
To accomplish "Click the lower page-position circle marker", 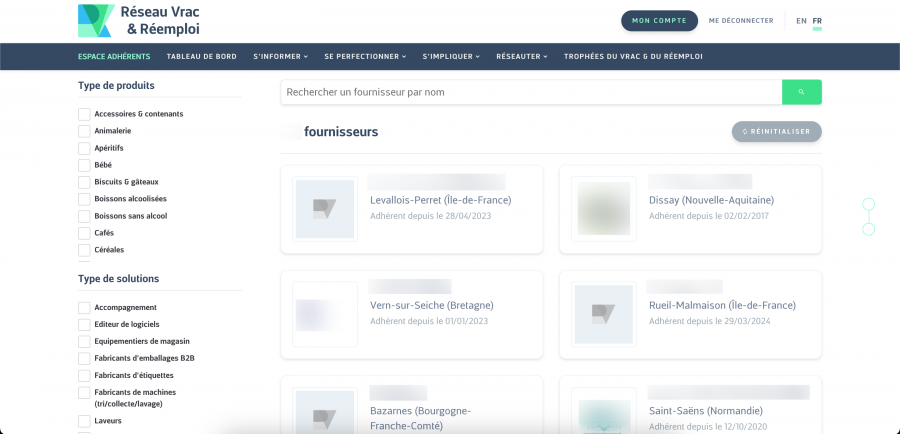I will click(x=869, y=230).
